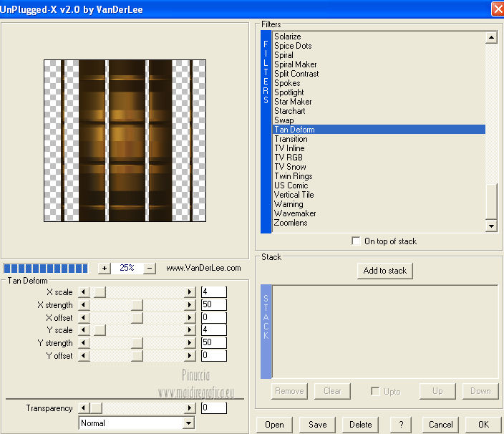Click right arrow of Y strength slider
Image resolution: width=504 pixels, height=434 pixels.
(x=190, y=343)
